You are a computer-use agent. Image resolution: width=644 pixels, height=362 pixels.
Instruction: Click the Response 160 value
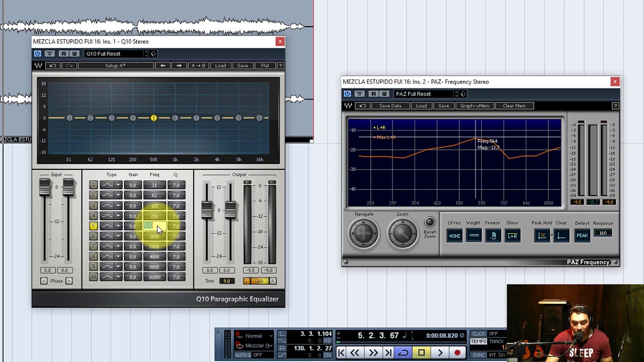[x=603, y=233]
